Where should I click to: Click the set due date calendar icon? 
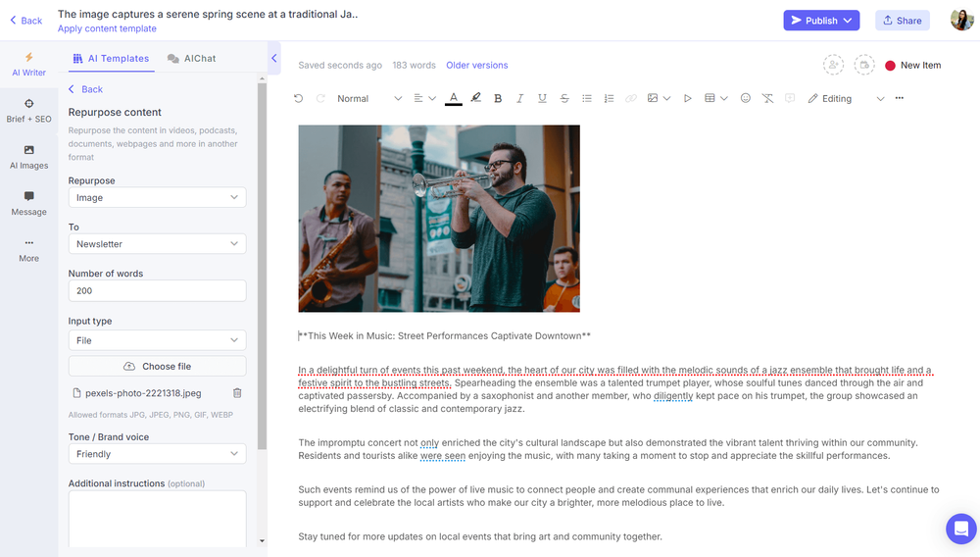pos(864,65)
